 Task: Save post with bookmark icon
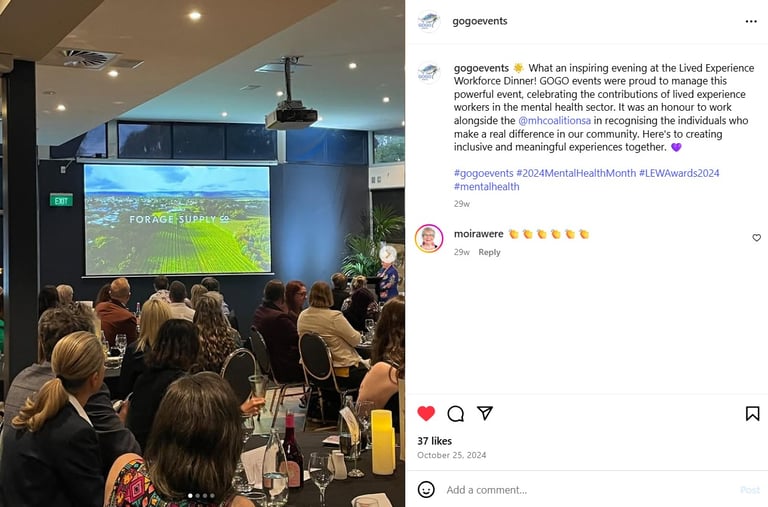tap(752, 413)
